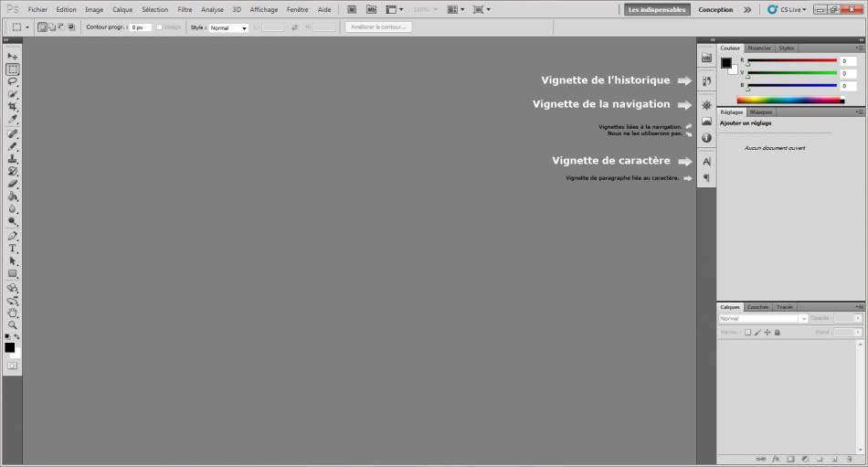The width and height of the screenshot is (868, 467).
Task: Show more workspaces with double chevron
Action: coord(747,9)
